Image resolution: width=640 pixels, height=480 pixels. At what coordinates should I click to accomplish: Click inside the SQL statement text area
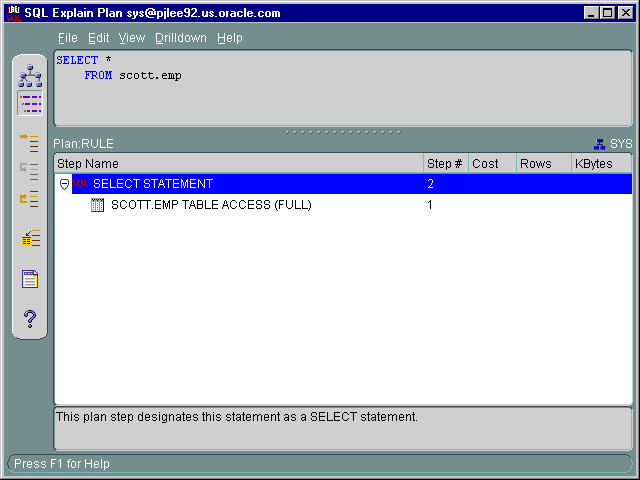point(340,95)
